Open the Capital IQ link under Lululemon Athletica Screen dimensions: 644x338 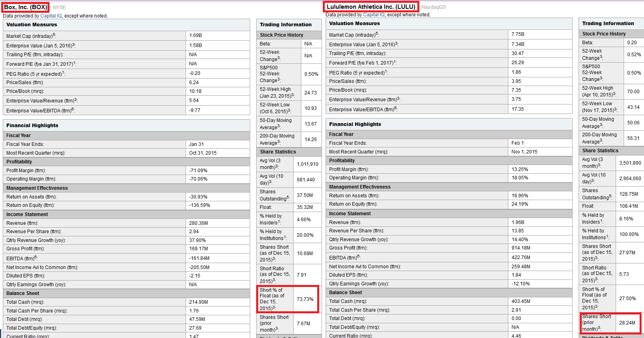click(374, 15)
